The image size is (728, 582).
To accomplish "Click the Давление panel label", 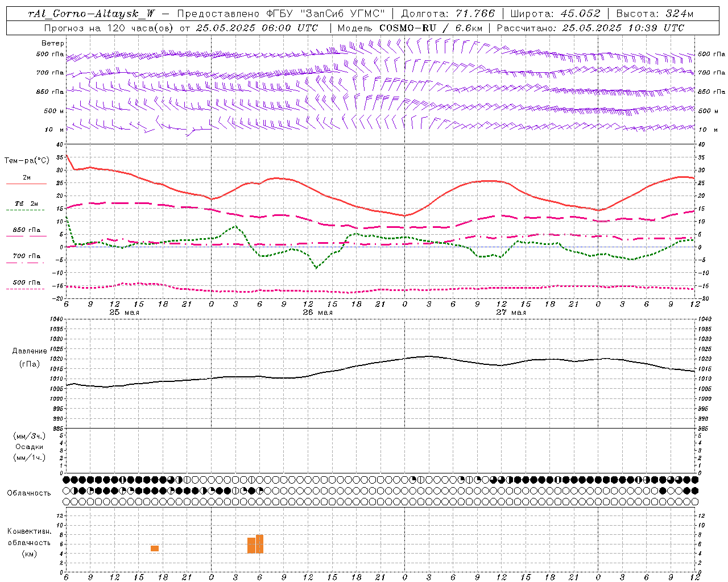I will click(30, 351).
